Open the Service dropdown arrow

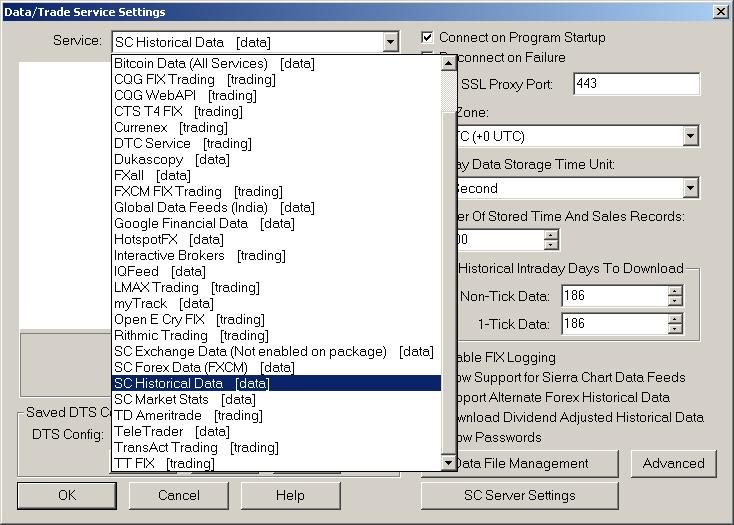click(x=390, y=42)
